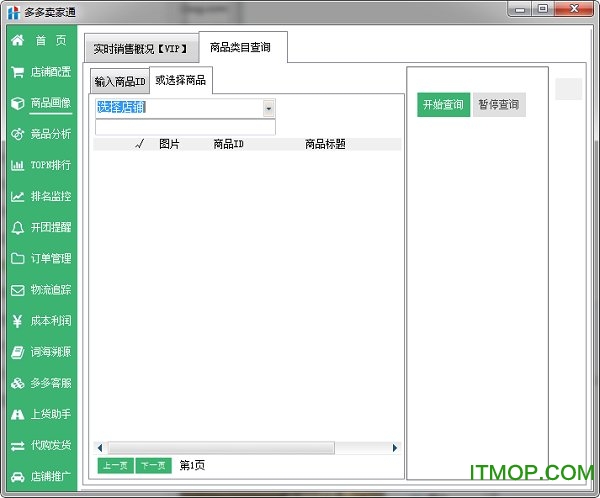The height and width of the screenshot is (498, 600).
Task: Click the line chart icon for 排名监控
Action: [18, 196]
